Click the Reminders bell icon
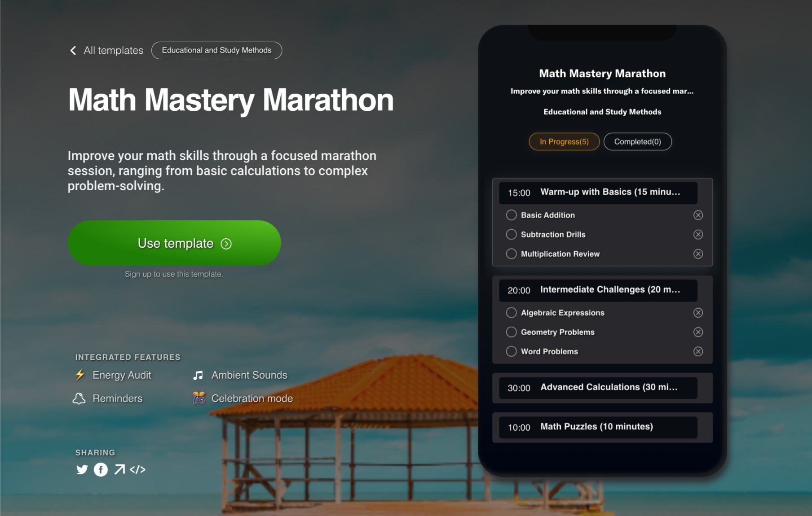Viewport: 812px width, 516px height. (x=80, y=398)
